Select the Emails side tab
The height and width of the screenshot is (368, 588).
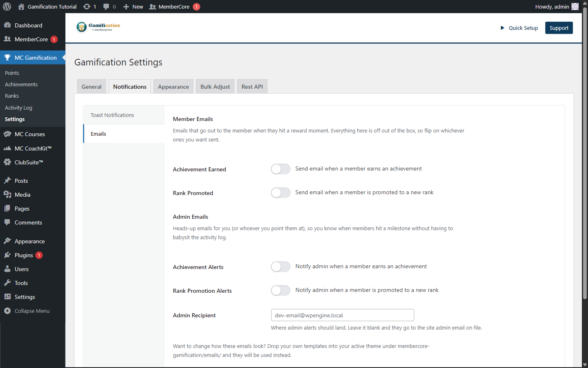point(124,134)
